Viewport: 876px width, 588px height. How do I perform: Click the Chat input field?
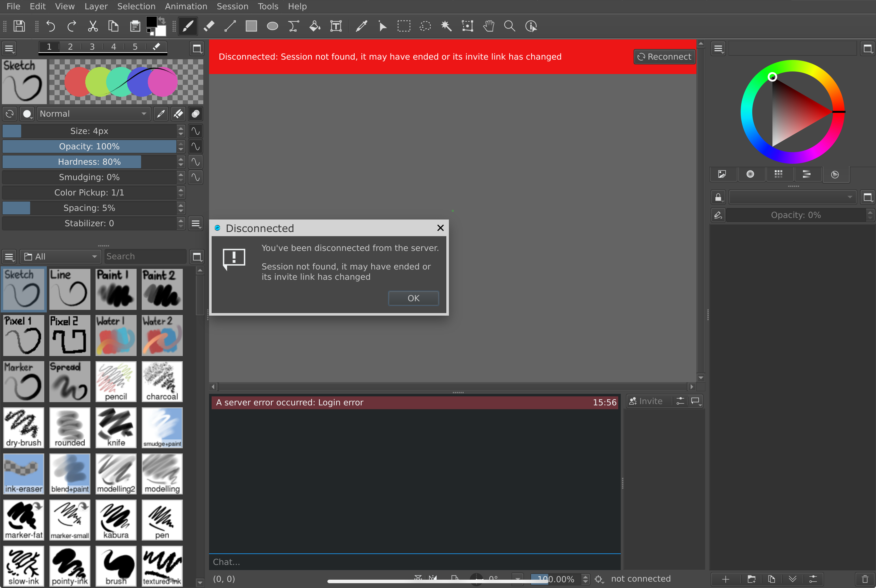(415, 562)
